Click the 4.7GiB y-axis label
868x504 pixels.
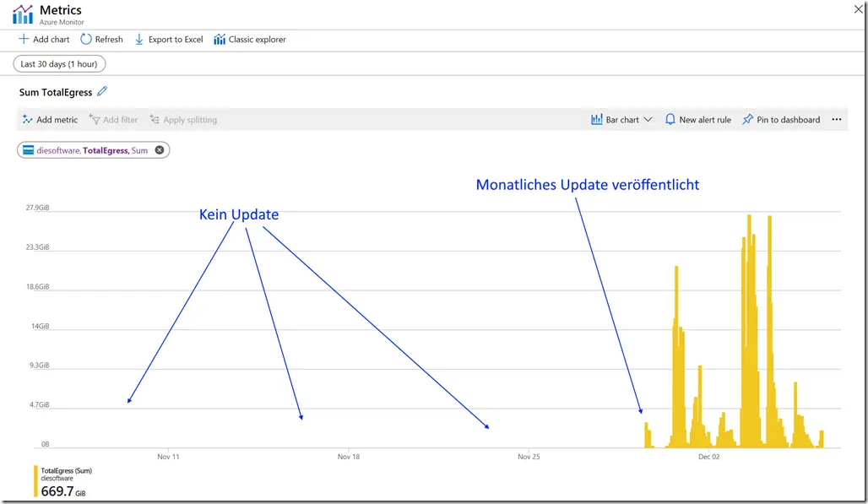coord(40,405)
